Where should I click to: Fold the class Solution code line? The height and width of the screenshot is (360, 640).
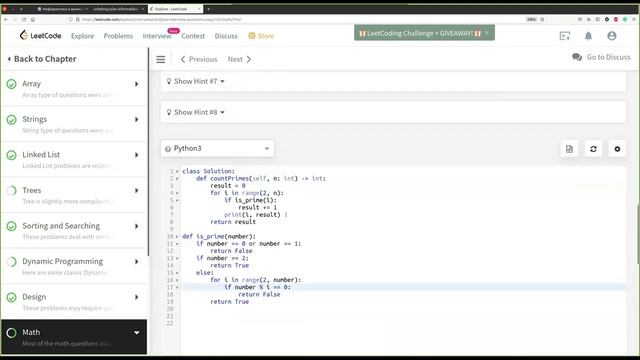click(x=177, y=171)
